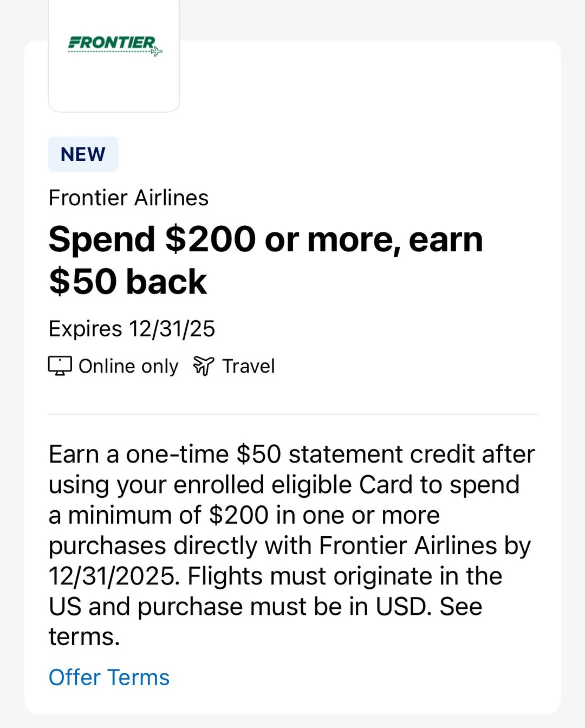Click the horizontal divider line
This screenshot has height=728, width=585.
tap(292, 414)
